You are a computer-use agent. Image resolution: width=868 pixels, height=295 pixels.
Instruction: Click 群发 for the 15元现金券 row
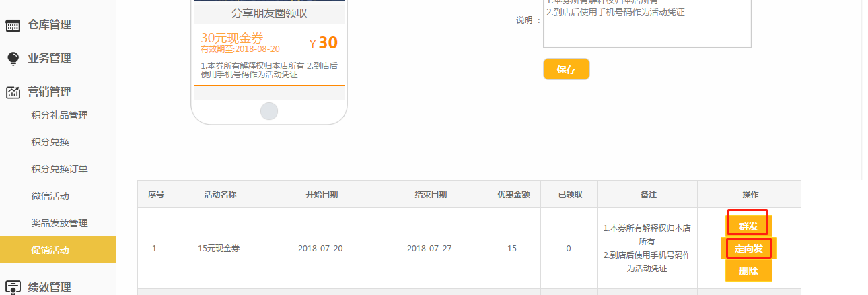point(748,226)
